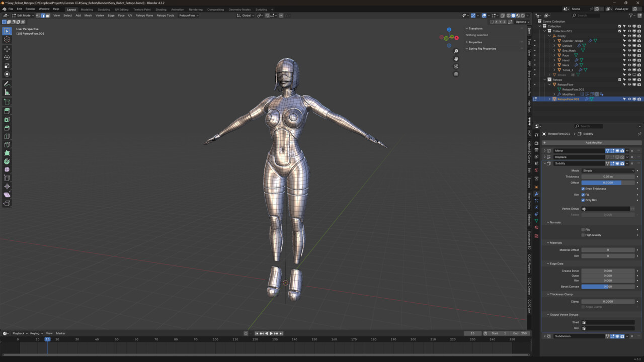The image size is (644, 362).
Task: Jump to the timeline end frame button
Action: tap(281, 333)
